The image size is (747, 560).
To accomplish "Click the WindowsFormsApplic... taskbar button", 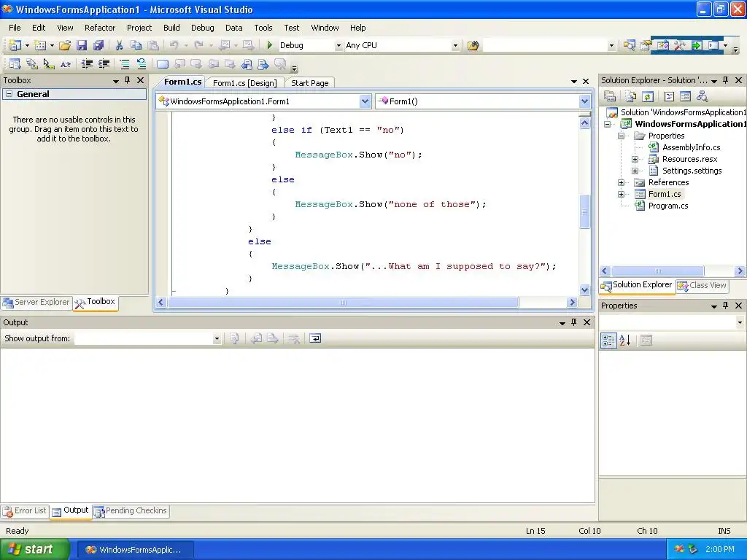I will tap(135, 550).
